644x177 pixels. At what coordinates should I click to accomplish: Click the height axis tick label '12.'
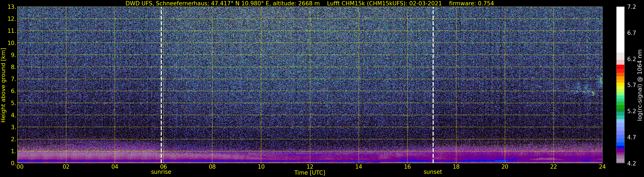click(12, 19)
